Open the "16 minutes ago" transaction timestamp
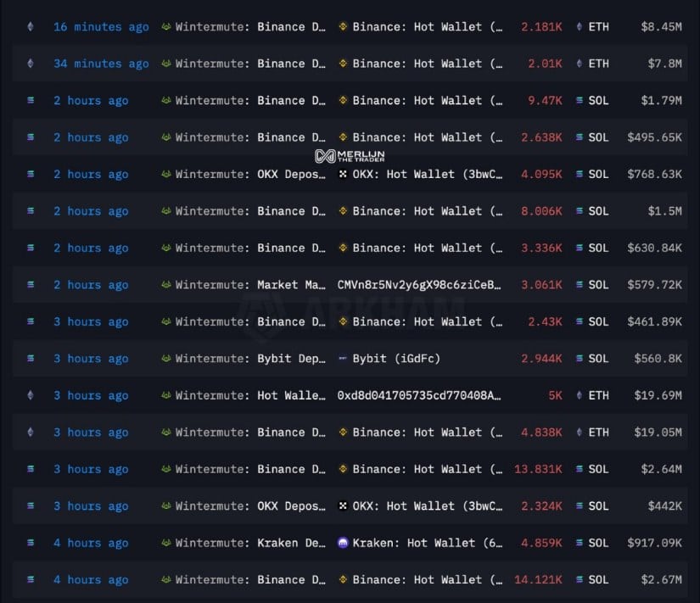This screenshot has width=700, height=603. click(x=101, y=27)
